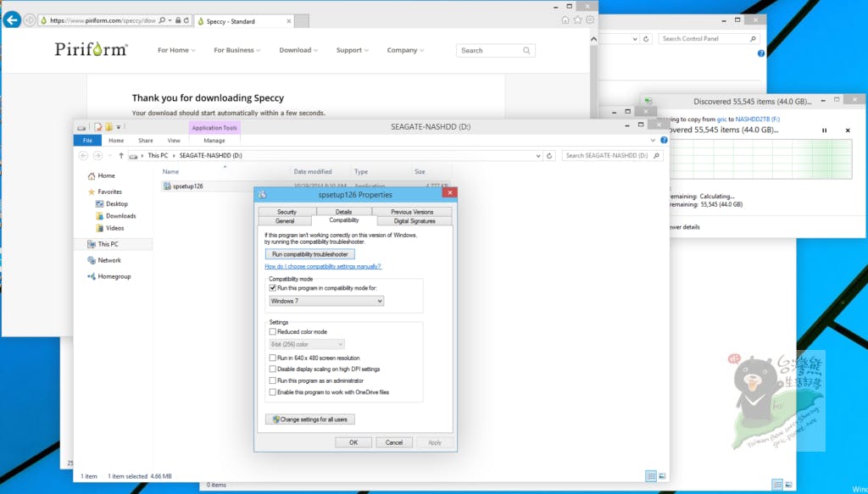Image resolution: width=868 pixels, height=494 pixels.
Task: Enable Reduced color mode checkbox
Action: tap(272, 332)
